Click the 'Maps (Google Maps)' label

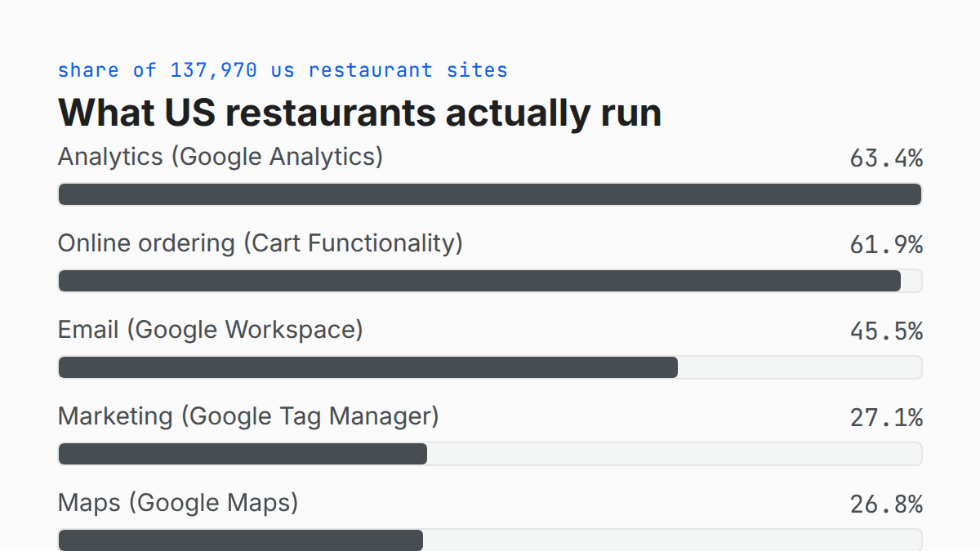[178, 503]
